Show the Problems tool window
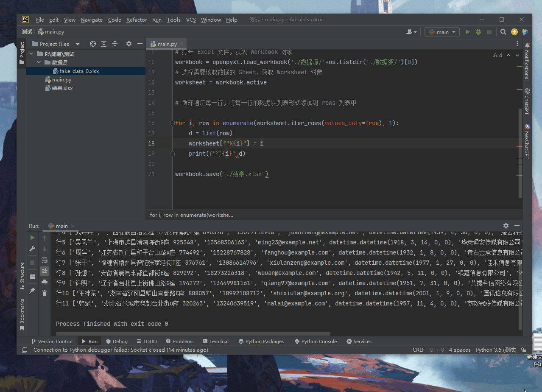542x392 pixels. 179,341
